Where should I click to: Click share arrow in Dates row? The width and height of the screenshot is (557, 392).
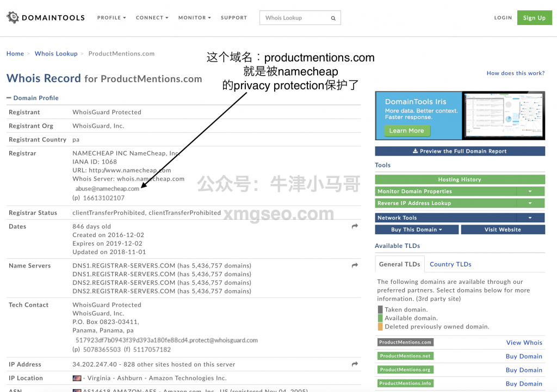tap(355, 226)
